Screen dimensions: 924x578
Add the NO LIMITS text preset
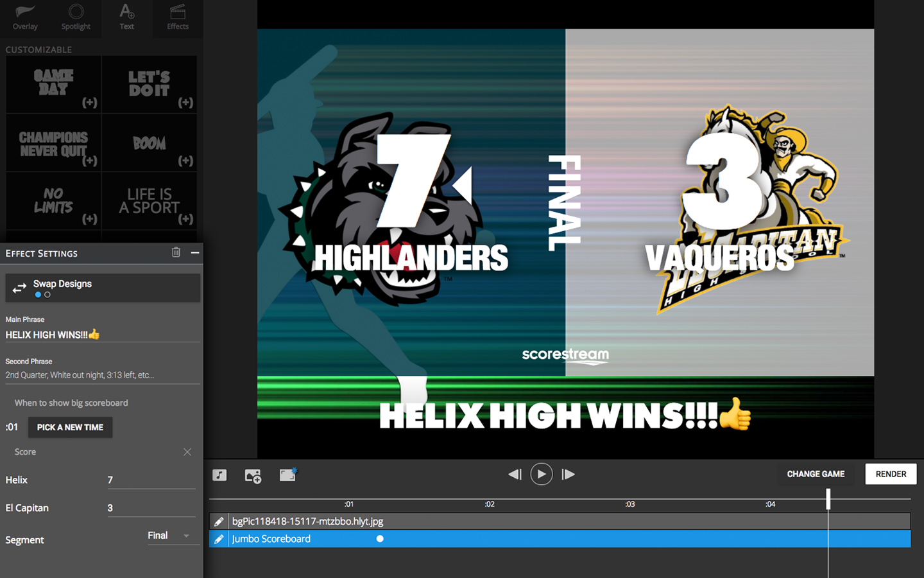coord(53,201)
